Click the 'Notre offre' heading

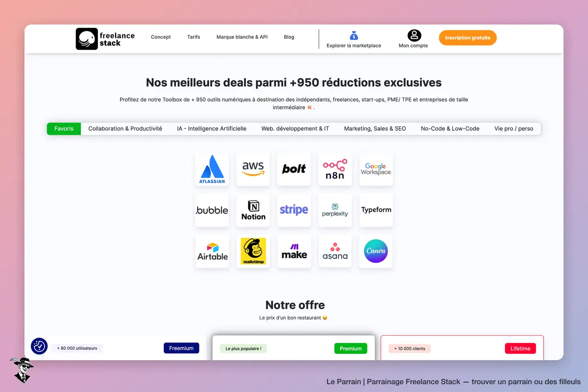295,305
